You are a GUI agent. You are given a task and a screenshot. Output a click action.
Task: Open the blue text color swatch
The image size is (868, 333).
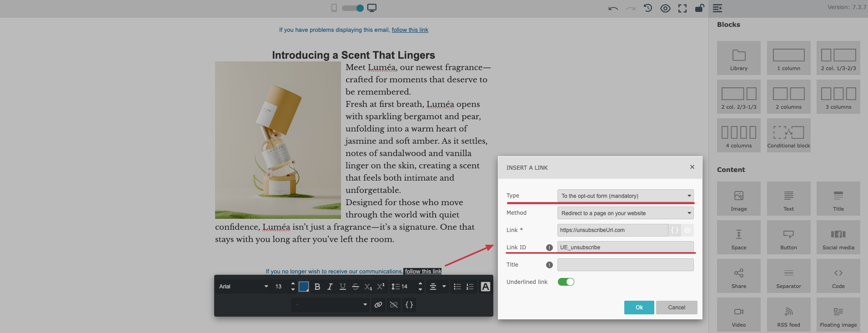click(x=304, y=287)
